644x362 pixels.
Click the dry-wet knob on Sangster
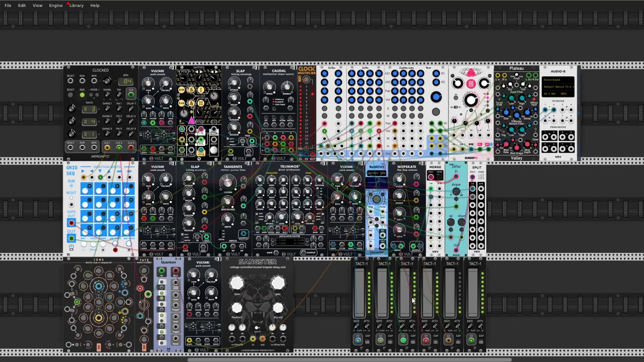278,307
